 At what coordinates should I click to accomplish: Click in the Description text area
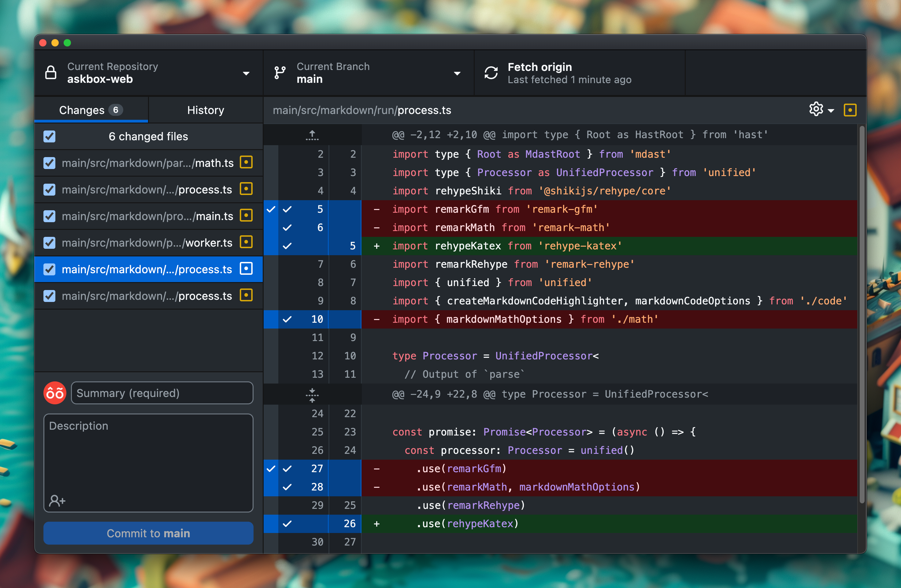(x=148, y=462)
